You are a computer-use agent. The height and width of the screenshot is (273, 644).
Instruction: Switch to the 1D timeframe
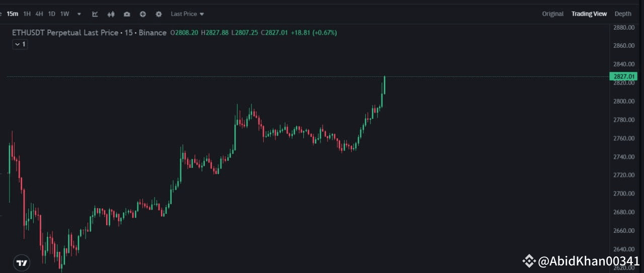coord(51,14)
